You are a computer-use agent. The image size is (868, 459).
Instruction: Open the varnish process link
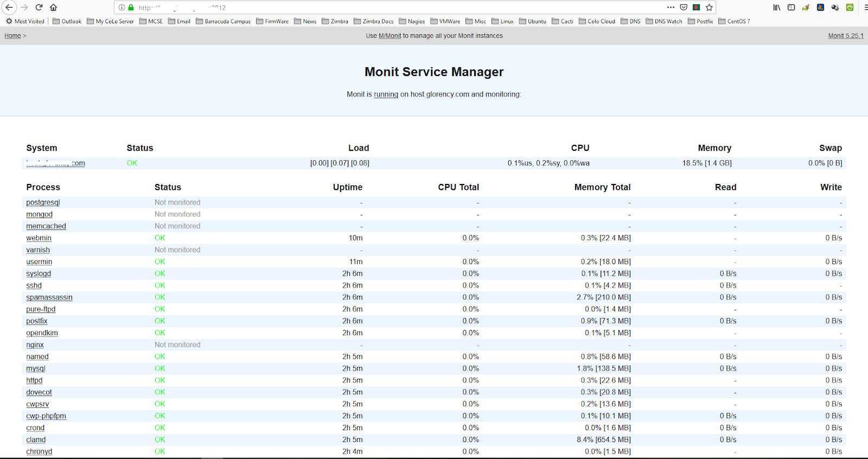[38, 250]
